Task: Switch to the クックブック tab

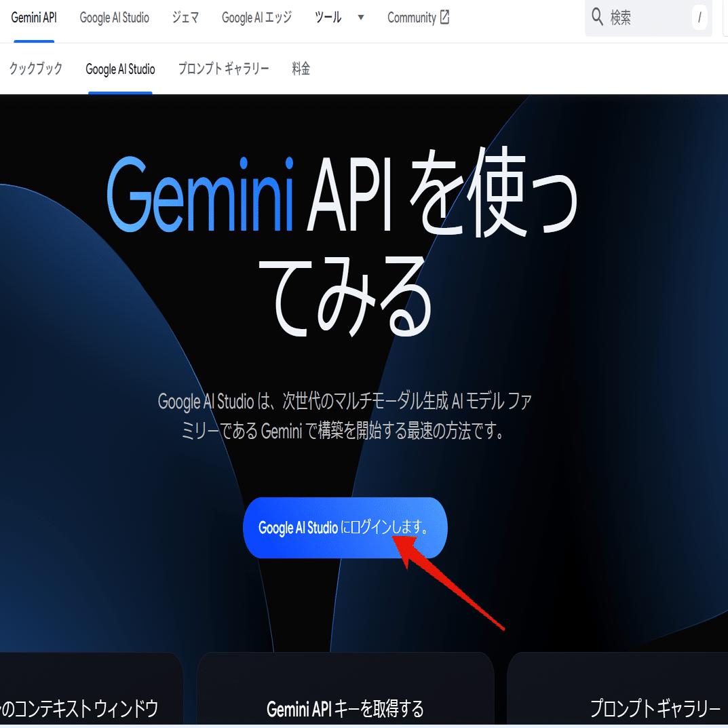Action: click(x=35, y=69)
